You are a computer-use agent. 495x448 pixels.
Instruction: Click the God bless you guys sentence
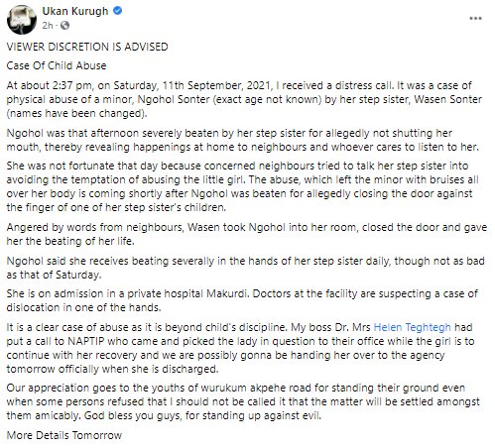point(202,415)
